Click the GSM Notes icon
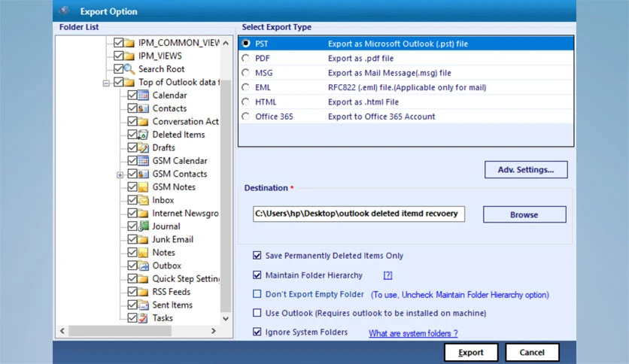 pyautogui.click(x=143, y=187)
